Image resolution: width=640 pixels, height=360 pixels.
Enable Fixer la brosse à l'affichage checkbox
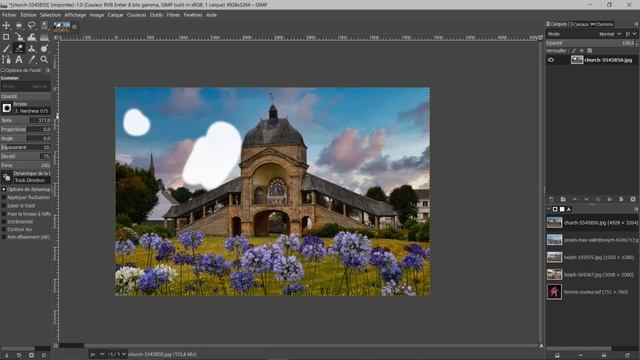pos(4,213)
